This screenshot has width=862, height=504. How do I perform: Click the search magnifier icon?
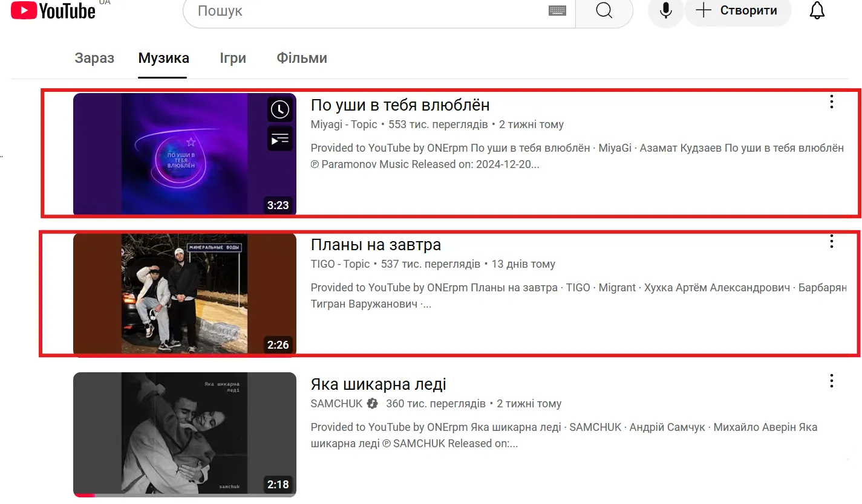pos(603,10)
